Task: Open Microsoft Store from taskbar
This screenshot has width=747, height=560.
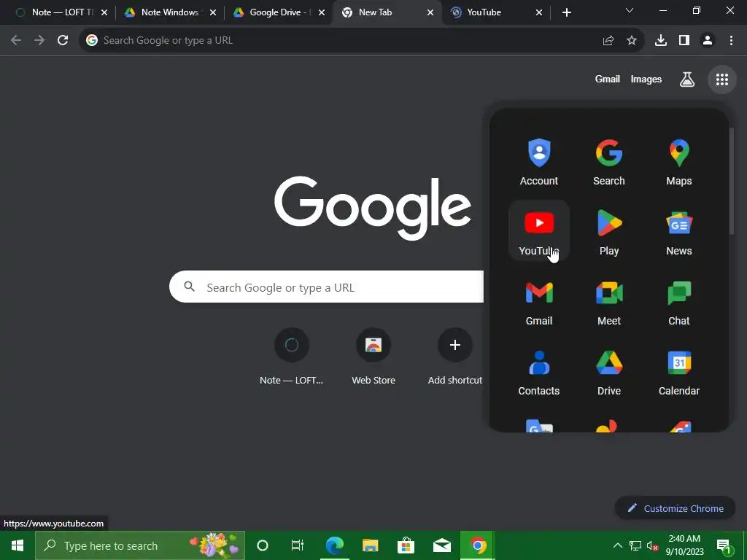Action: click(406, 545)
